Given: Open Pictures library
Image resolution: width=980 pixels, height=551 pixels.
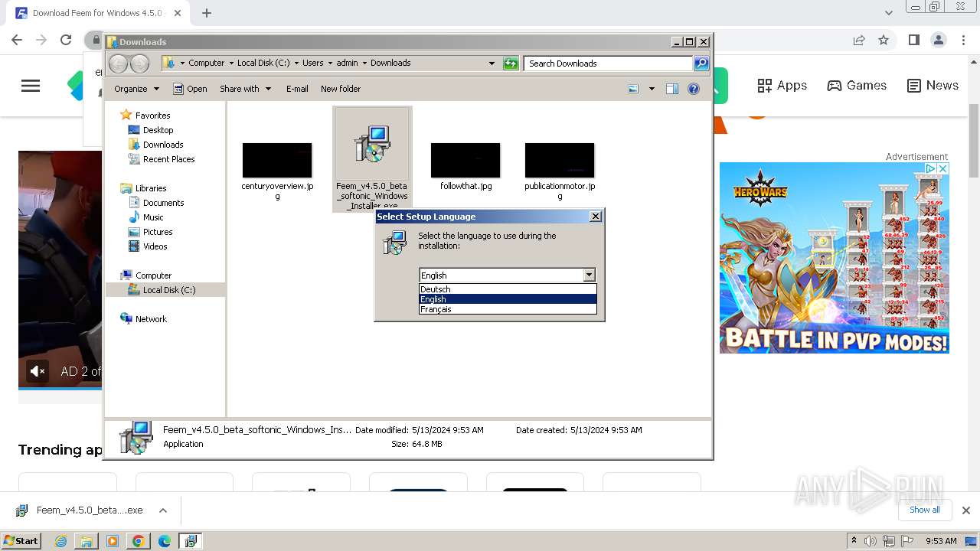Looking at the screenshot, I should point(158,232).
